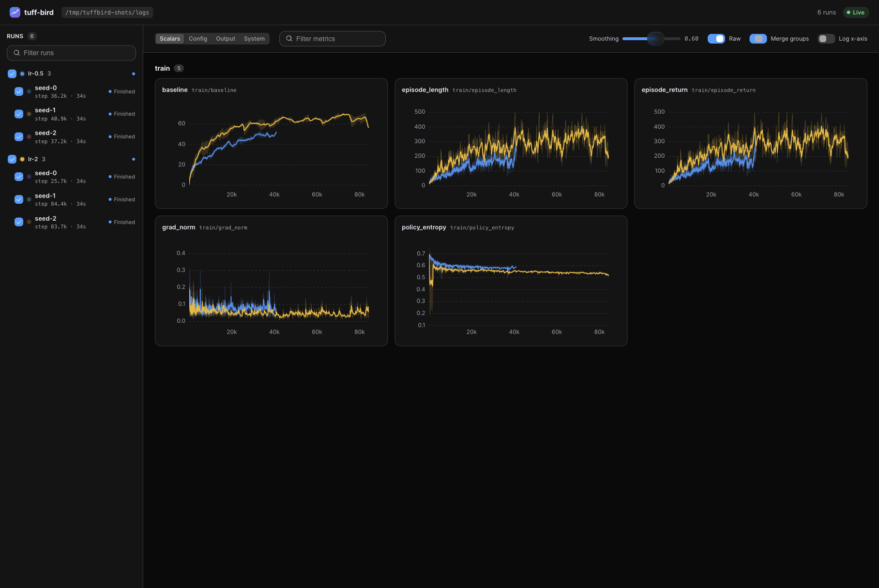Enable the Log x-axis switch
The width and height of the screenshot is (879, 588).
(826, 39)
